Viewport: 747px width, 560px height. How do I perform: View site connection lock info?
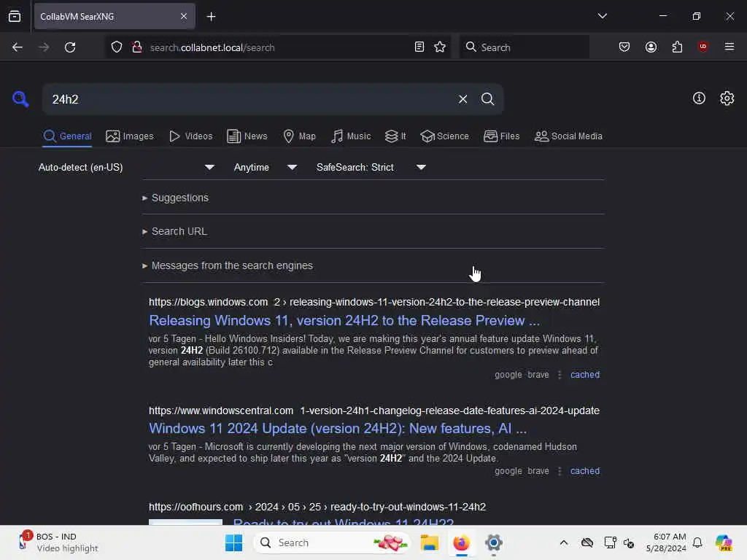(137, 47)
